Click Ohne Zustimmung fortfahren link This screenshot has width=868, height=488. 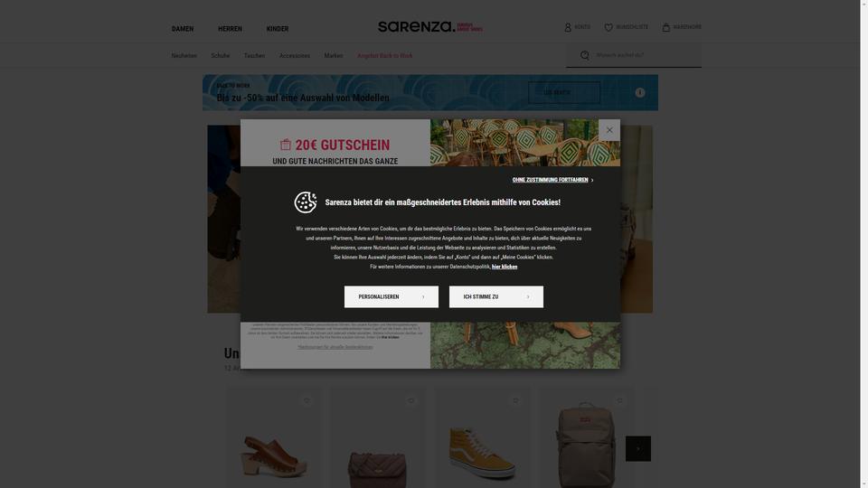[x=552, y=180]
